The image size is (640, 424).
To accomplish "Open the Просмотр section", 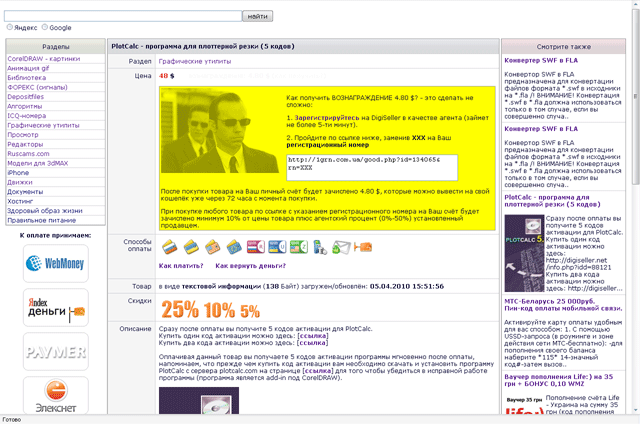I will tap(23, 135).
